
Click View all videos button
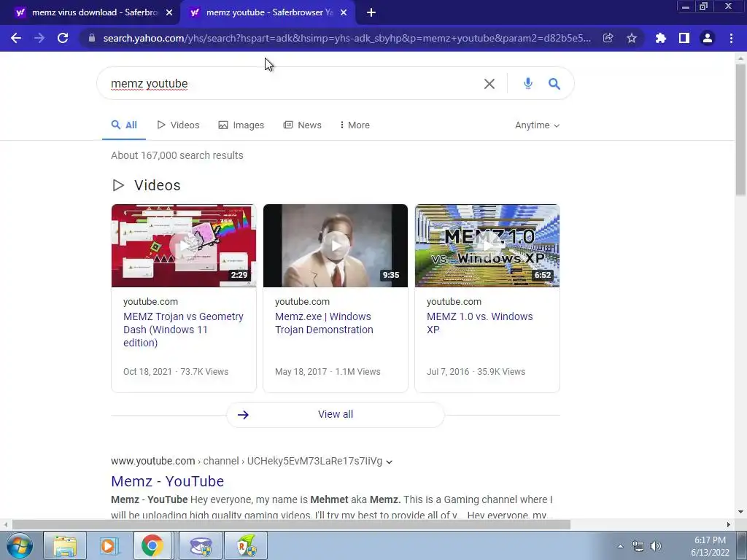[x=336, y=414]
